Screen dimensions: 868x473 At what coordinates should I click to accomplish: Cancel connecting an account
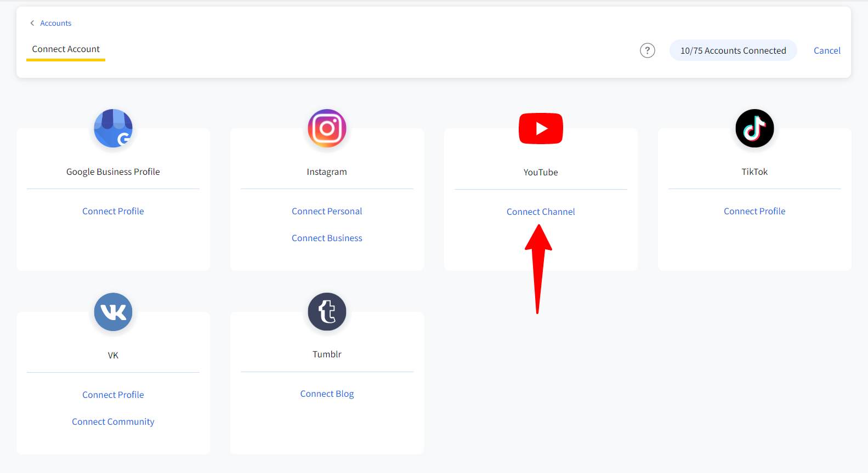pos(827,50)
